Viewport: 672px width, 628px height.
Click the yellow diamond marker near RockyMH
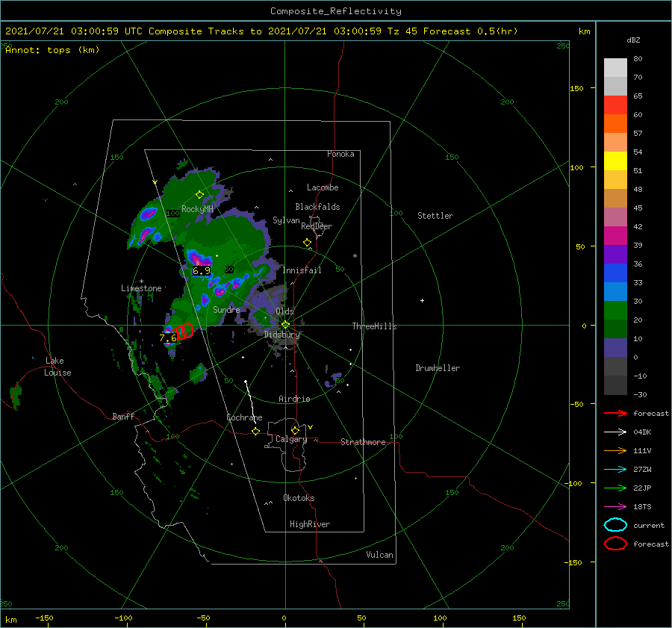pos(199,195)
